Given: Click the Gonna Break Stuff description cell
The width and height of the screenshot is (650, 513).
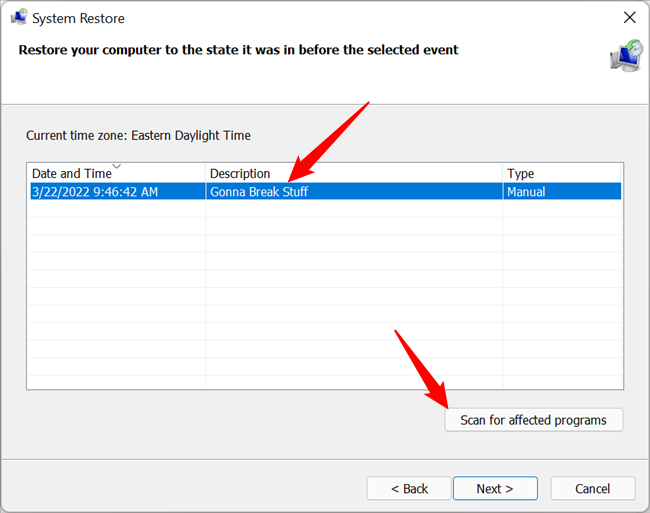Looking at the screenshot, I should pos(259,191).
